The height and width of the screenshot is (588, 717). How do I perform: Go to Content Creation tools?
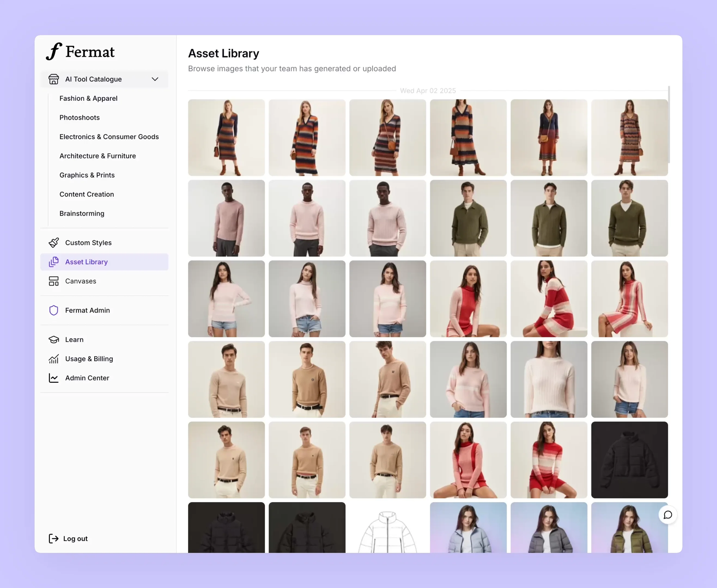pos(87,194)
